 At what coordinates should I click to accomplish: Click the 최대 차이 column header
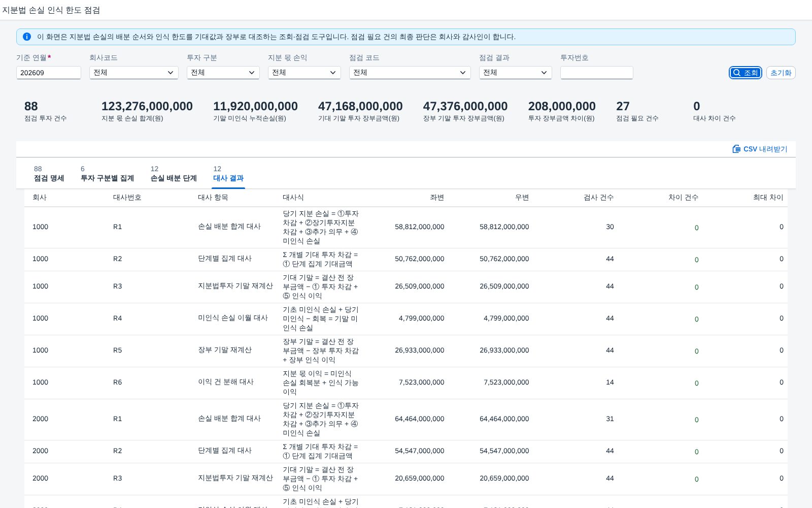[x=768, y=197]
